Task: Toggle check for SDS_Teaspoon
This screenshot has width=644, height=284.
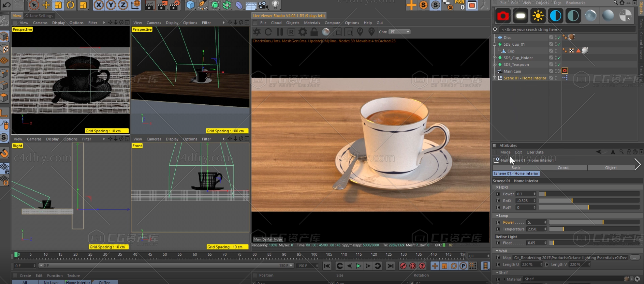Action: tap(559, 64)
